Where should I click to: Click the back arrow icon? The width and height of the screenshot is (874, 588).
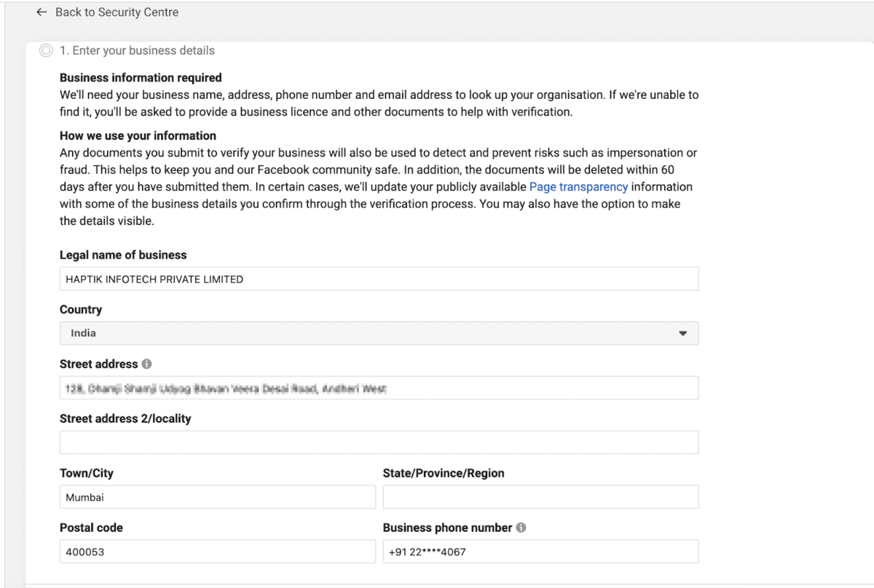point(42,12)
